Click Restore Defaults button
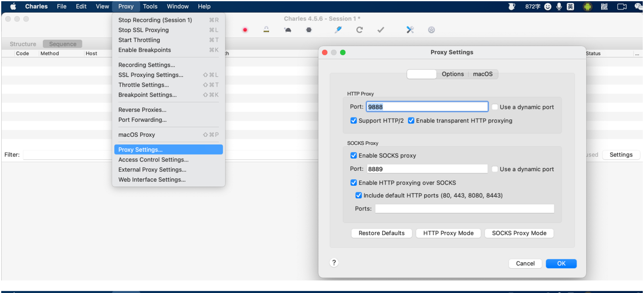This screenshot has width=644, height=293. pos(381,233)
